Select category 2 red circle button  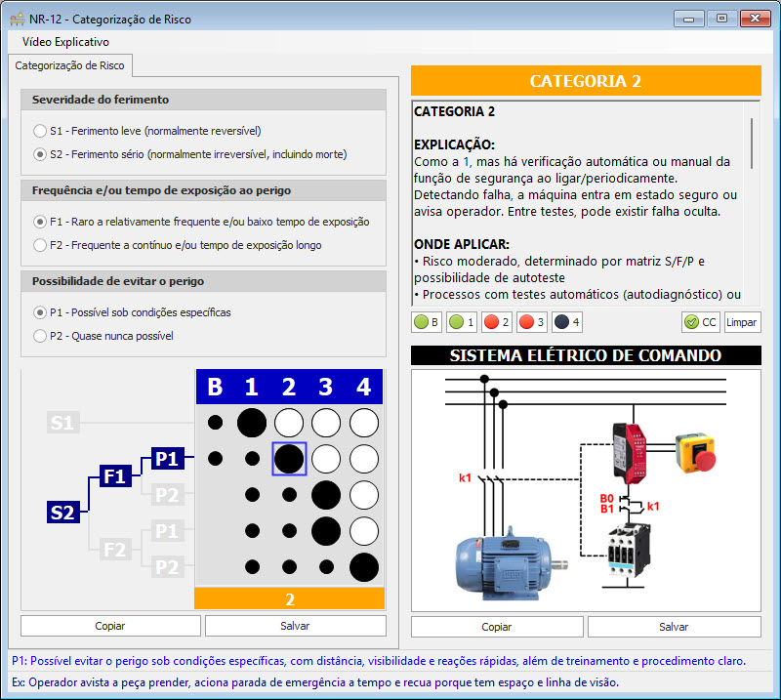coord(497,322)
